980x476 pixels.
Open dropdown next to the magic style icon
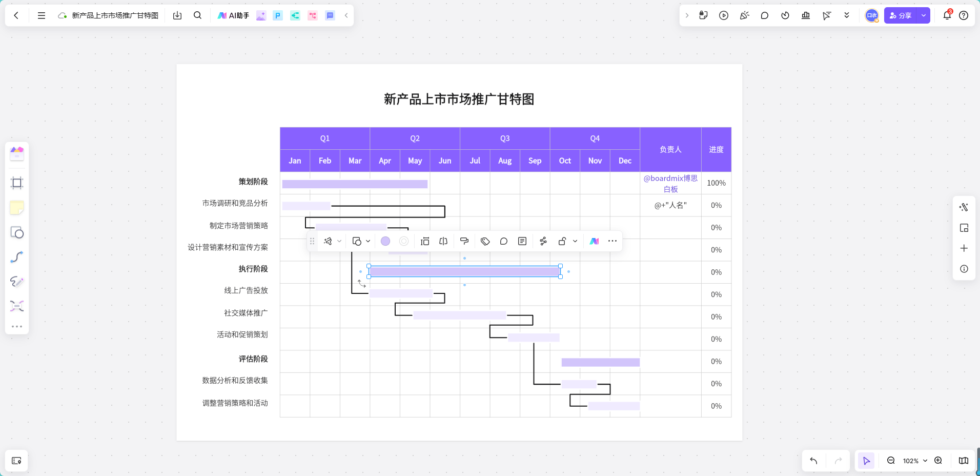coord(339,241)
